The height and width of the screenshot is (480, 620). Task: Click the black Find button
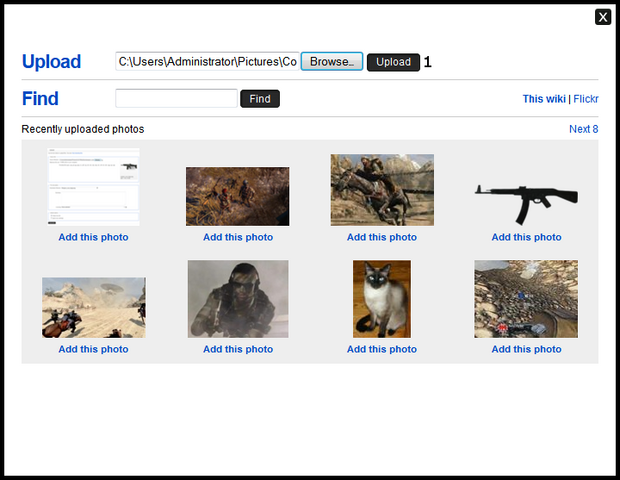click(x=260, y=99)
